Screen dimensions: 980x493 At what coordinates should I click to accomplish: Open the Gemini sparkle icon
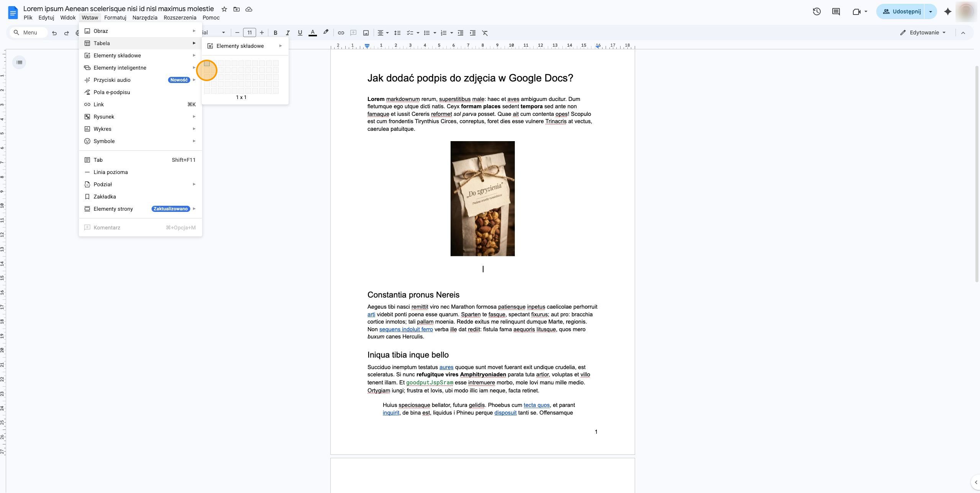pyautogui.click(x=948, y=11)
